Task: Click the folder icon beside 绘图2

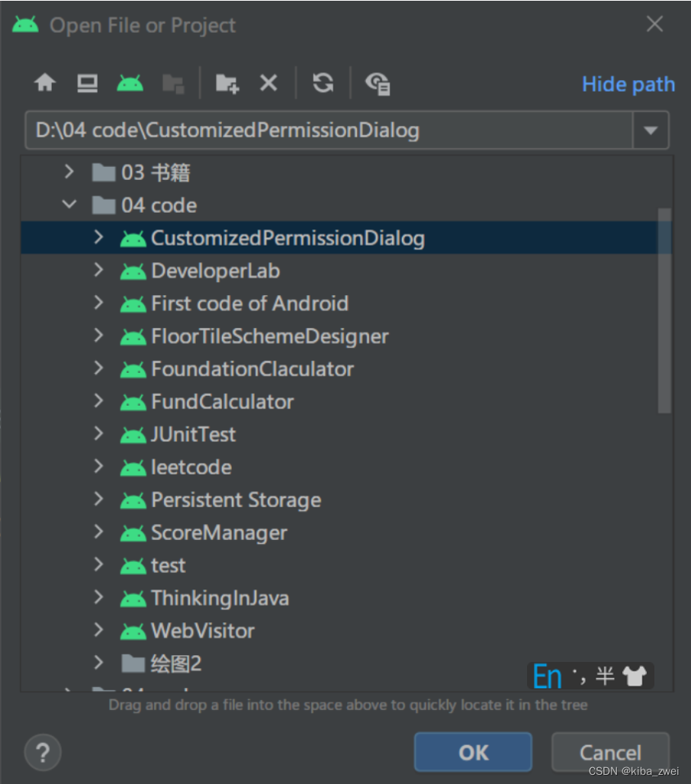Action: point(133,664)
